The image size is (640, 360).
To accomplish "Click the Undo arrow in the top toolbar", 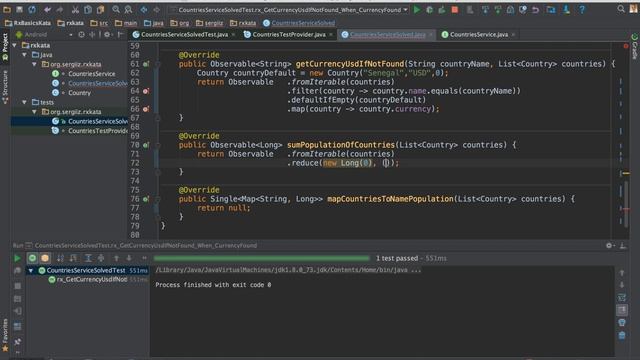I will [48, 9].
